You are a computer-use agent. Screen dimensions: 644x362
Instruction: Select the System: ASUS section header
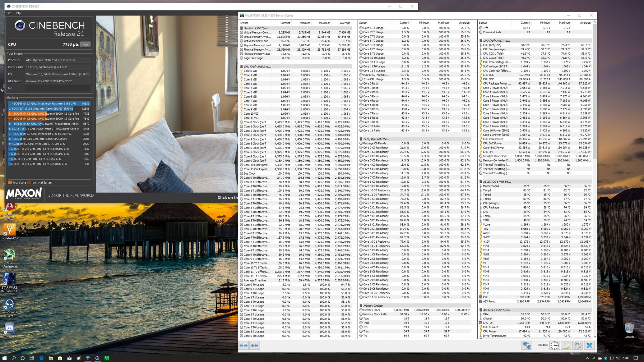pos(295,28)
